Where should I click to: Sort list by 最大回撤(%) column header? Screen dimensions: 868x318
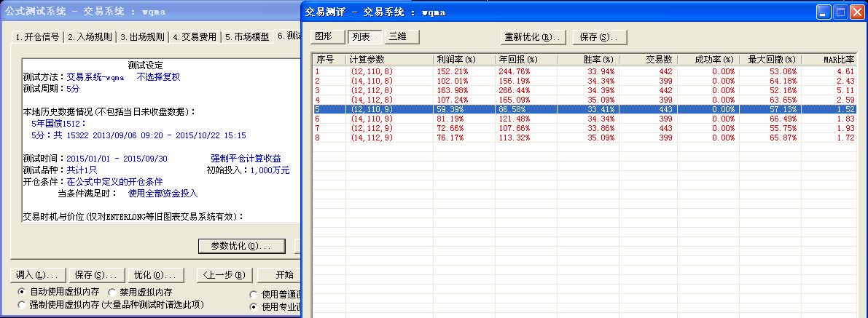[770, 59]
